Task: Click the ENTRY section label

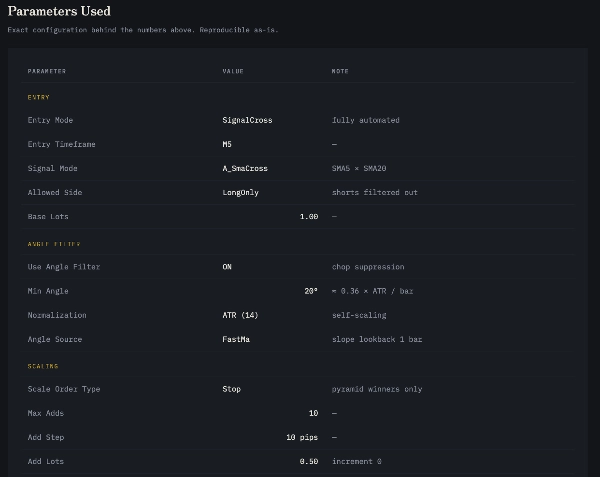Action: (x=39, y=98)
